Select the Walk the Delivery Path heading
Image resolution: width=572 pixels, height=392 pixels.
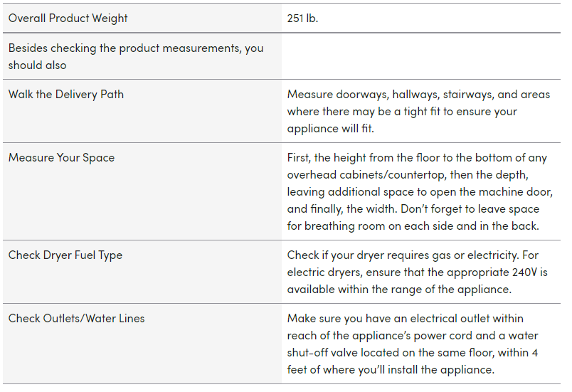click(x=66, y=95)
